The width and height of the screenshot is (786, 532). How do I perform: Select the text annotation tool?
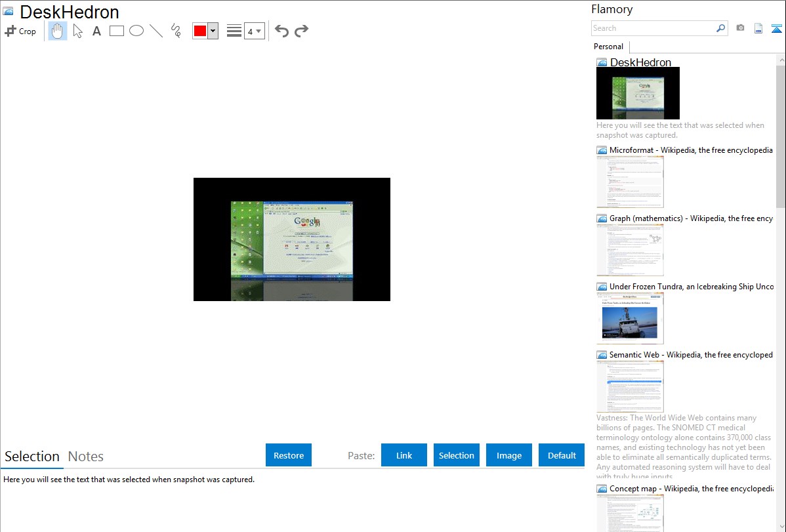click(x=96, y=31)
